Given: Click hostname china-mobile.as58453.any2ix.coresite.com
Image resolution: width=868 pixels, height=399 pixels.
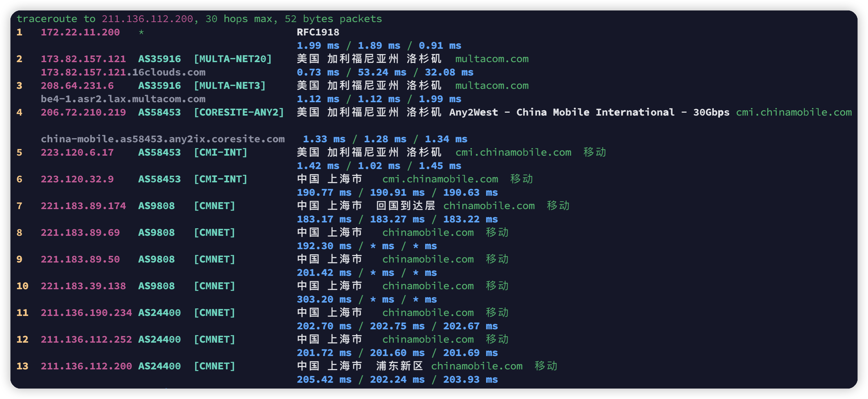Looking at the screenshot, I should (163, 139).
